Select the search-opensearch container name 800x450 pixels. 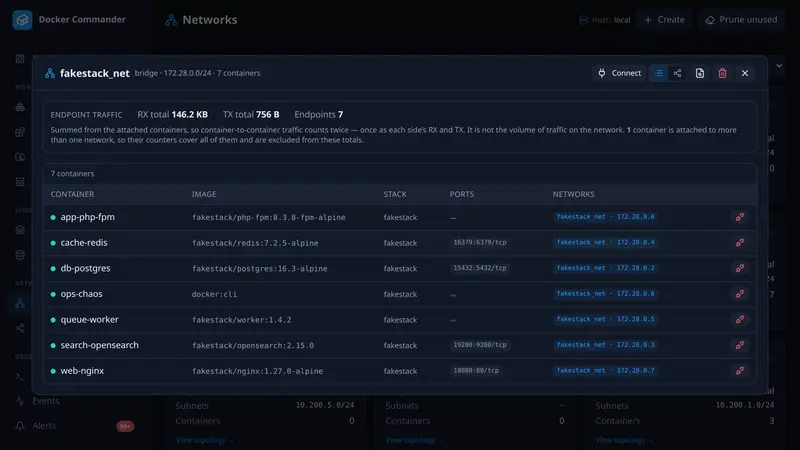[99, 345]
